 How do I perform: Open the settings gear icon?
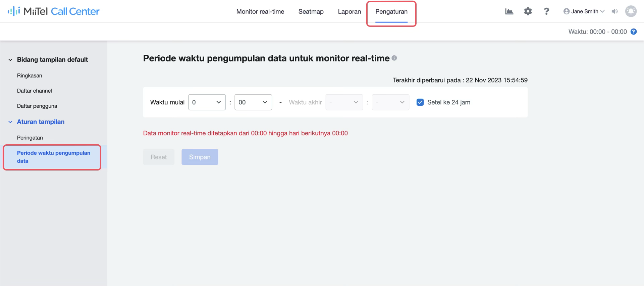[528, 11]
